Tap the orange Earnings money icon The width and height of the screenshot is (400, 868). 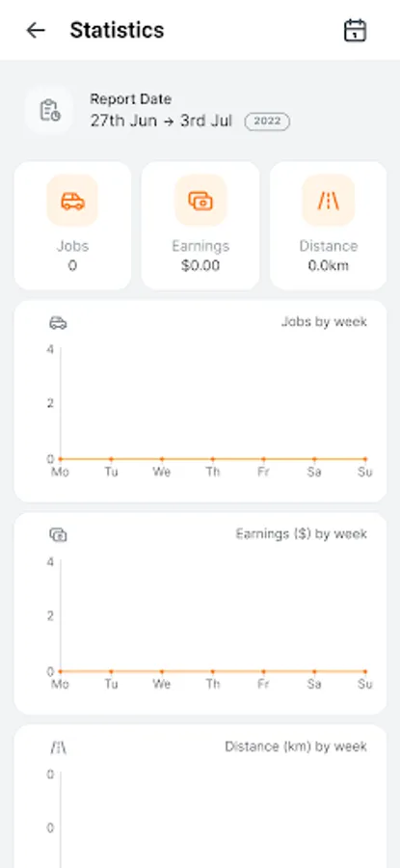coord(200,201)
